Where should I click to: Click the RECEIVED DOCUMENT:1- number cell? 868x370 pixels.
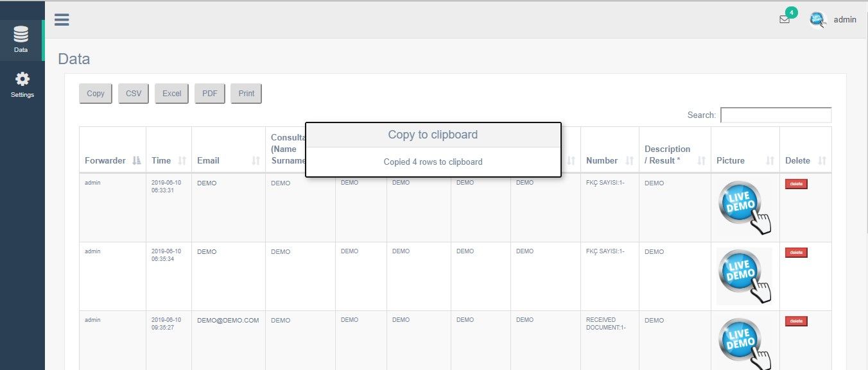pos(606,324)
